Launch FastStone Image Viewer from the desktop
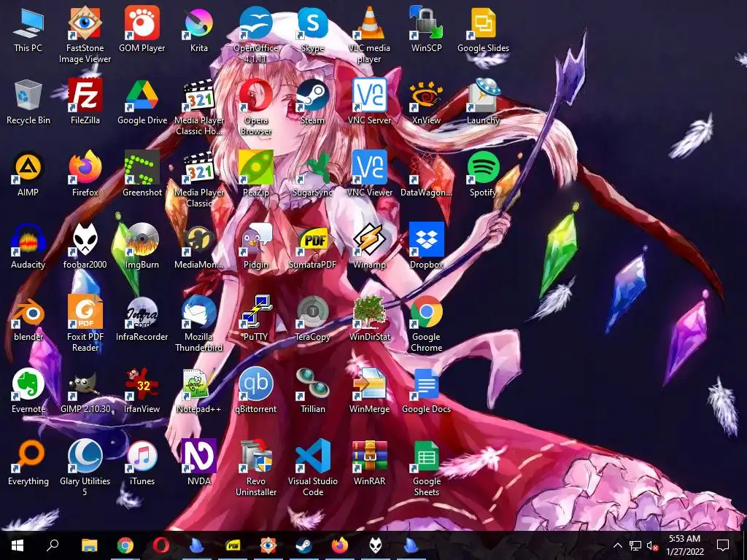 85,35
